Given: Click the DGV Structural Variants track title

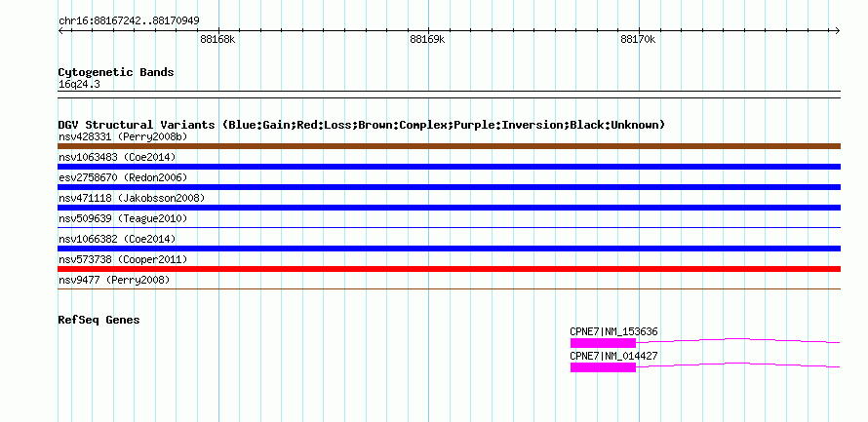Looking at the screenshot, I should (362, 125).
